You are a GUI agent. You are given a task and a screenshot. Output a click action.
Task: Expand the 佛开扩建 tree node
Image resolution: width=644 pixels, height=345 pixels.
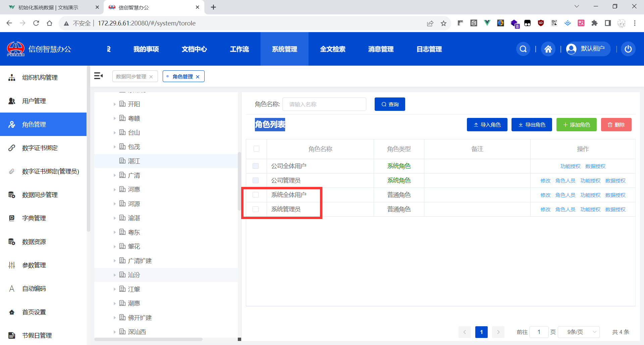pos(114,318)
